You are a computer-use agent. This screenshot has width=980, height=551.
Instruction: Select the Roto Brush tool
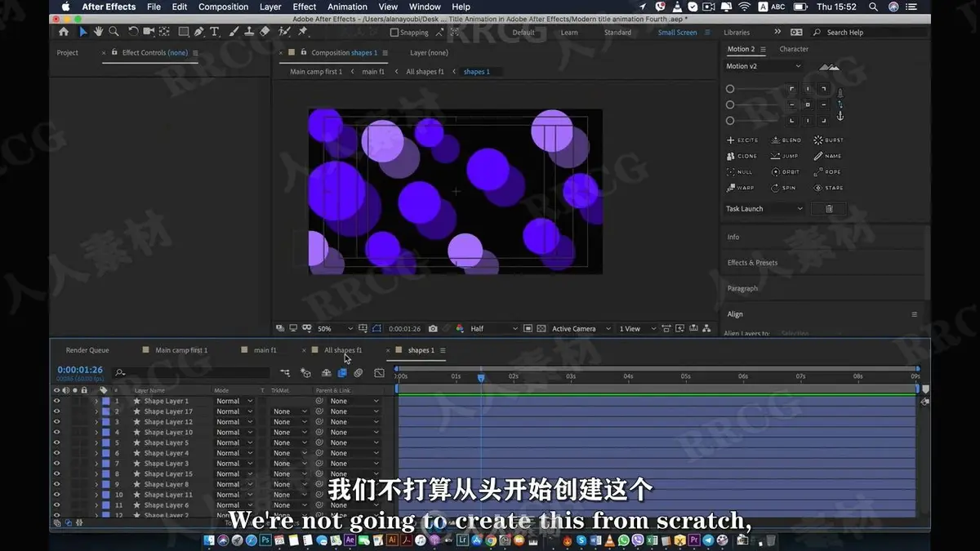284,32
